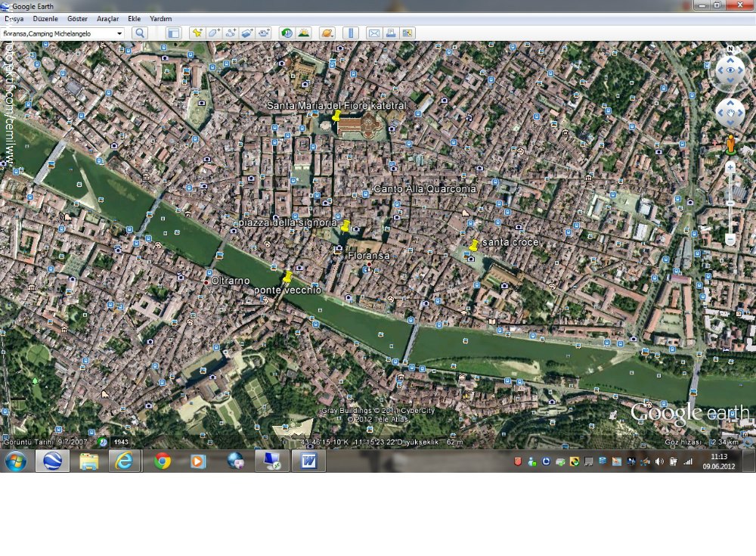Image resolution: width=756 pixels, height=556 pixels.
Task: Look down with the eye joystick
Action: (x=730, y=81)
